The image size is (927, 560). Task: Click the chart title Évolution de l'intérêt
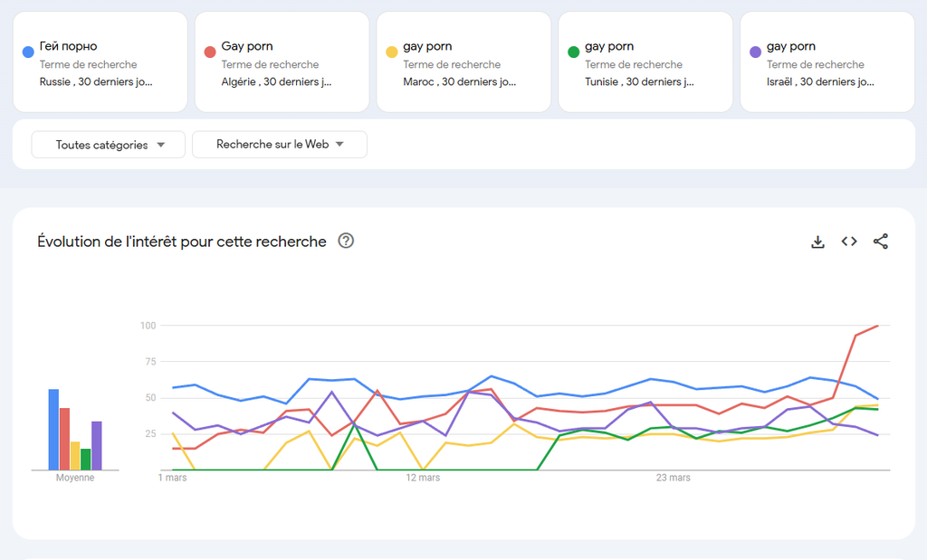pyautogui.click(x=182, y=242)
